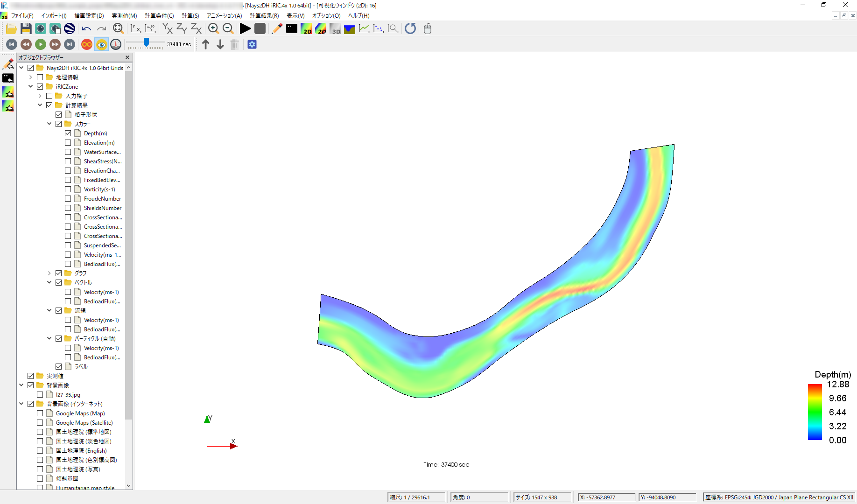
Task: Open the 2D bird's-eye visualization window
Action: pyautogui.click(x=321, y=29)
